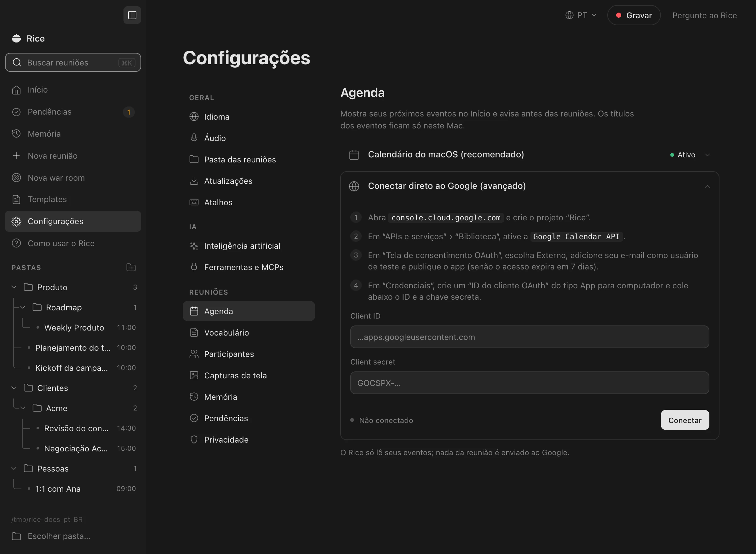The height and width of the screenshot is (554, 756).
Task: Open the Agenda settings section
Action: tap(249, 311)
